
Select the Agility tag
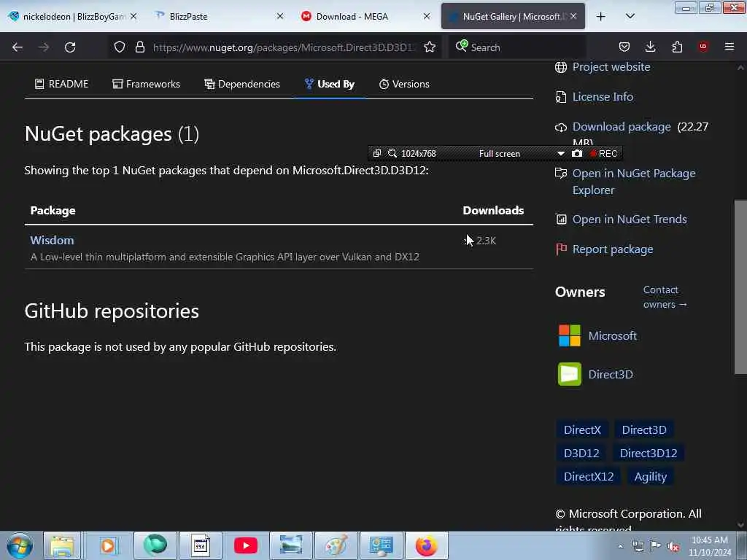point(650,477)
